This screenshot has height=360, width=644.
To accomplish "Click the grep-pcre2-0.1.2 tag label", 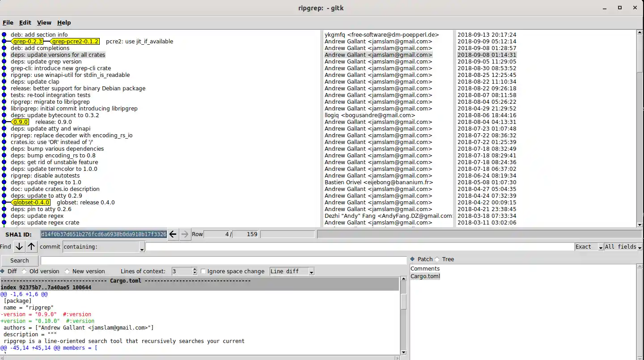I will point(75,42).
